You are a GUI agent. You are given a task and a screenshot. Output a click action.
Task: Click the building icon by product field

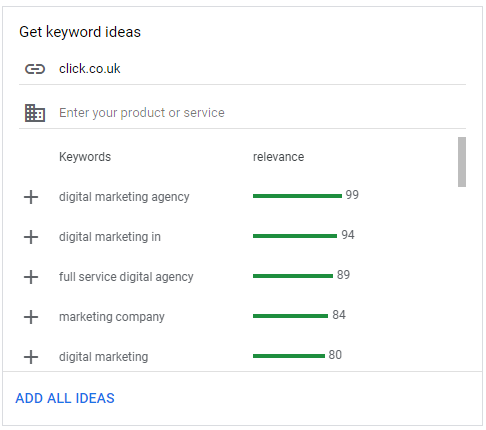35,113
